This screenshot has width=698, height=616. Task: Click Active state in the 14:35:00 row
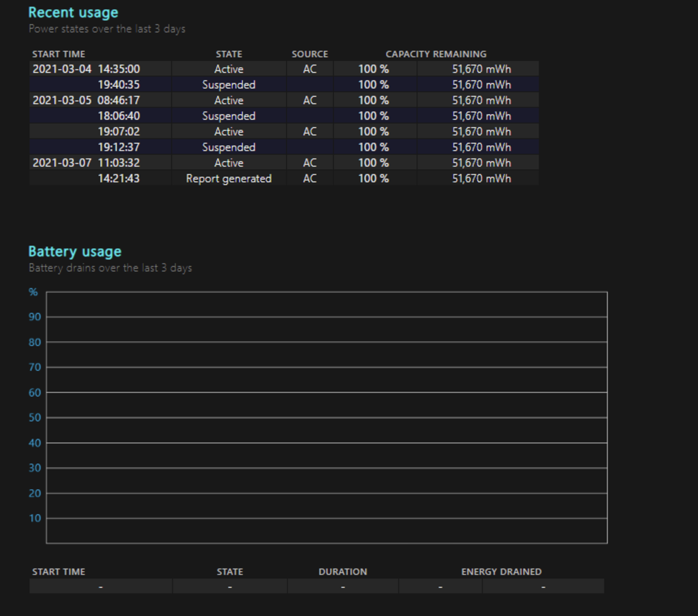point(229,69)
